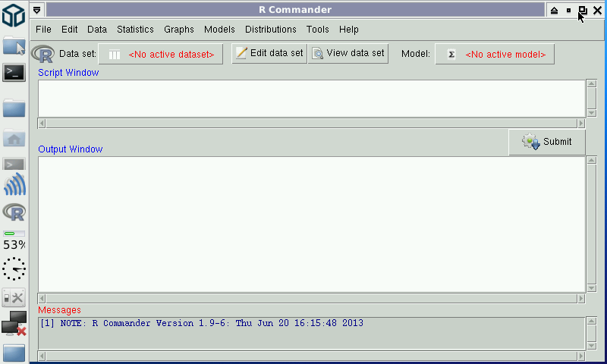The height and width of the screenshot is (364, 607).
Task: Open the Statistics menu
Action: tap(135, 30)
